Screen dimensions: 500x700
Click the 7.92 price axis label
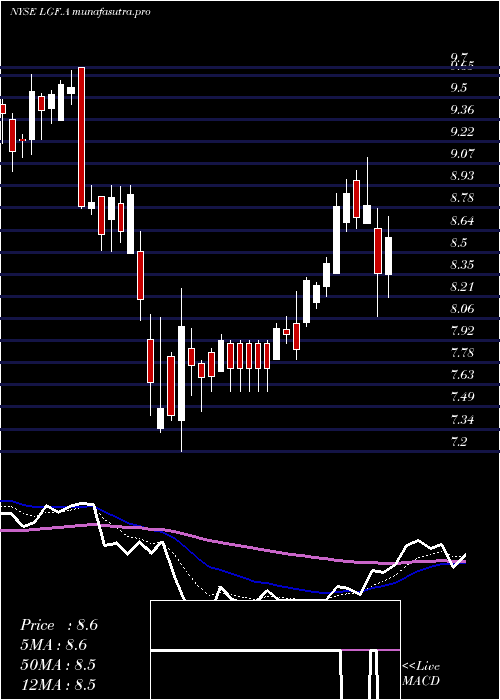tap(462, 331)
